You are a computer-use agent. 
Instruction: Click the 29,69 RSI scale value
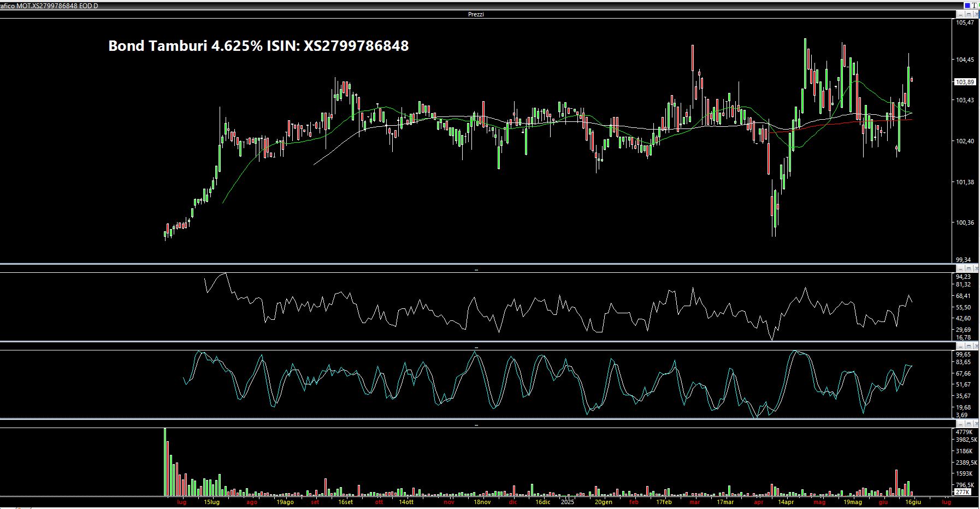pos(963,330)
